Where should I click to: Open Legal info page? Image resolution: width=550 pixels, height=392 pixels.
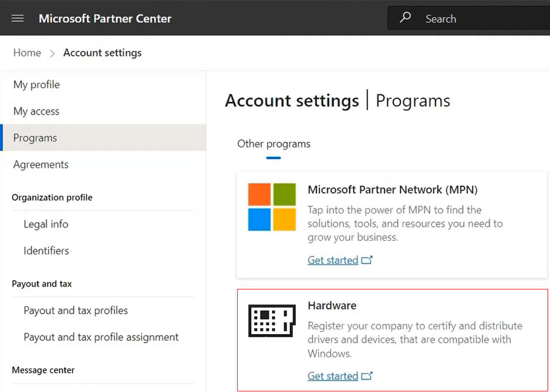[x=46, y=224]
